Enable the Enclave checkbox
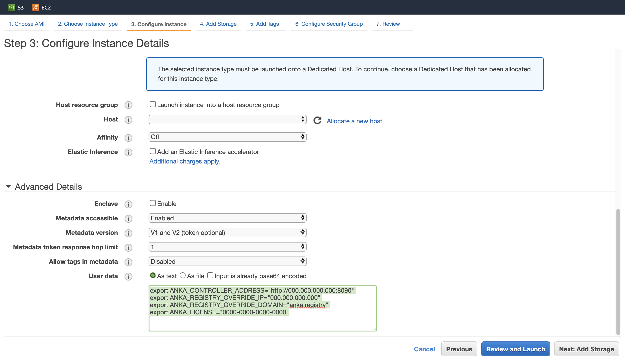 point(153,203)
